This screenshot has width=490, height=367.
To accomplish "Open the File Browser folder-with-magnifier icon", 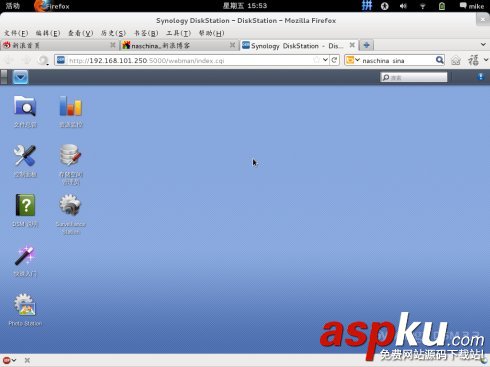I will [25, 106].
